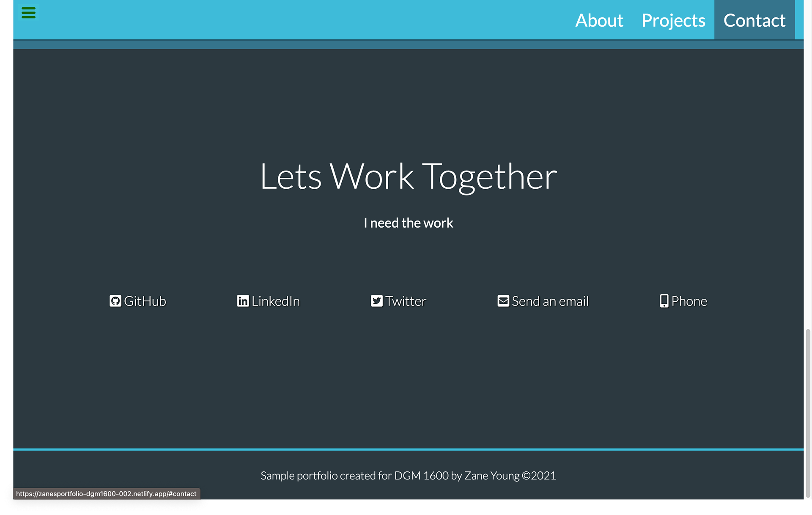Viewport: 812px width, 515px height.
Task: Click the footer copyright text by Zane Young
Action: pos(408,476)
